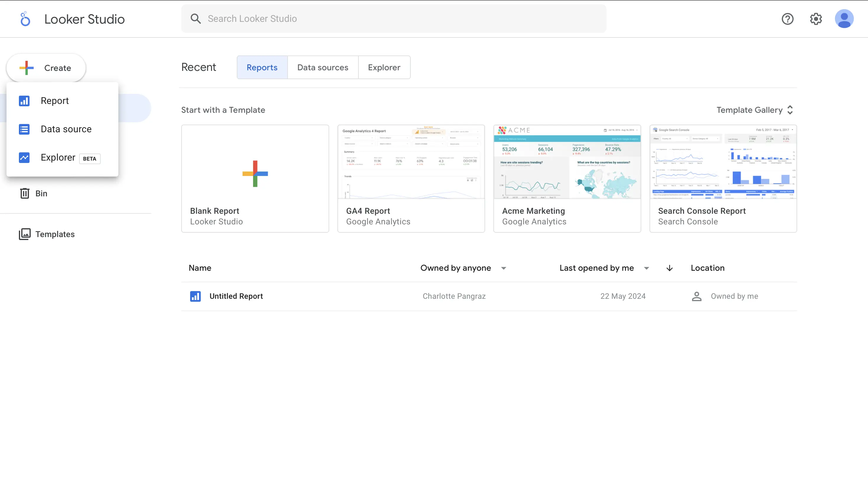This screenshot has height=496, width=868.
Task: Click the Location column header
Action: [708, 268]
